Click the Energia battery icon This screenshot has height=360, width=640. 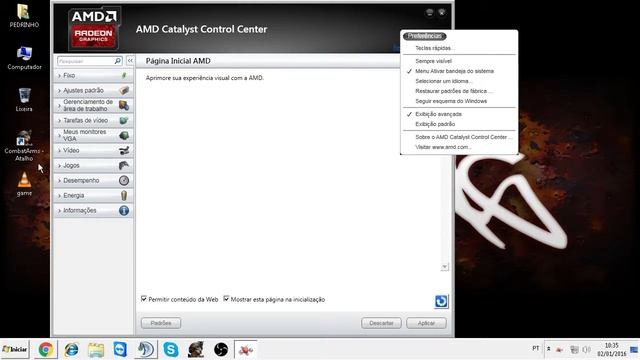[124, 196]
